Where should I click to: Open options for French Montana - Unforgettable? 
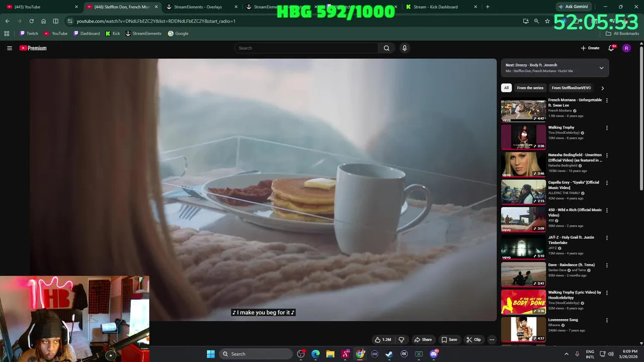point(607,101)
